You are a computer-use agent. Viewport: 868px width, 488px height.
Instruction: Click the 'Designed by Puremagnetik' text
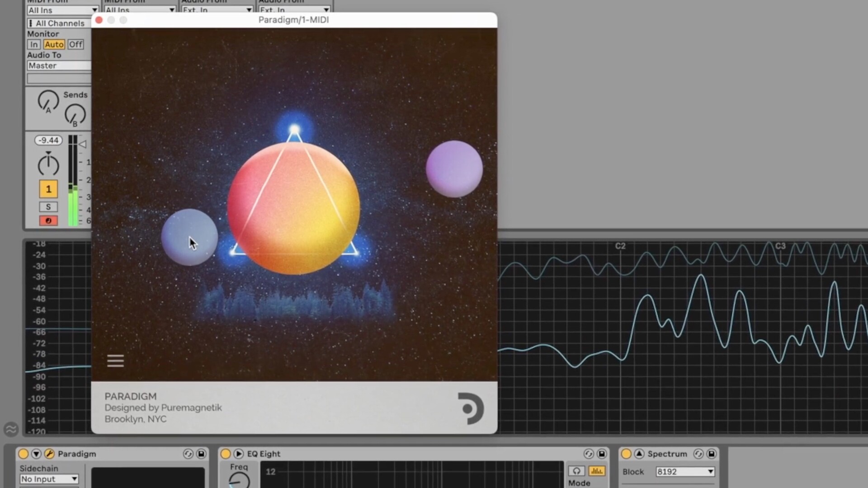click(x=163, y=408)
